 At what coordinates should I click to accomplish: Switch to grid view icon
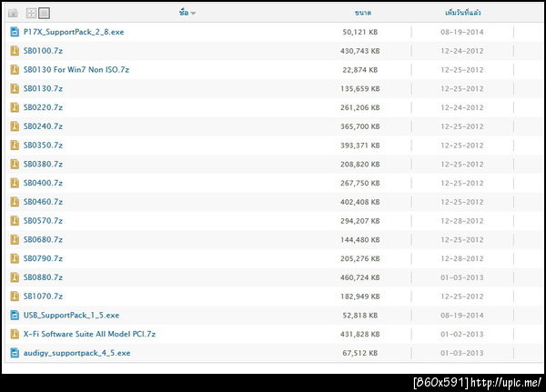(x=31, y=14)
